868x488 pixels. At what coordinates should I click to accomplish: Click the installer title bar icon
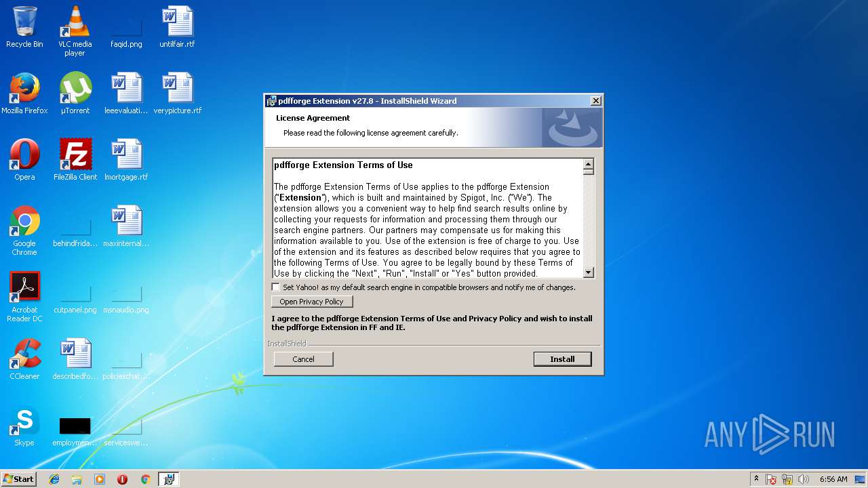(271, 101)
